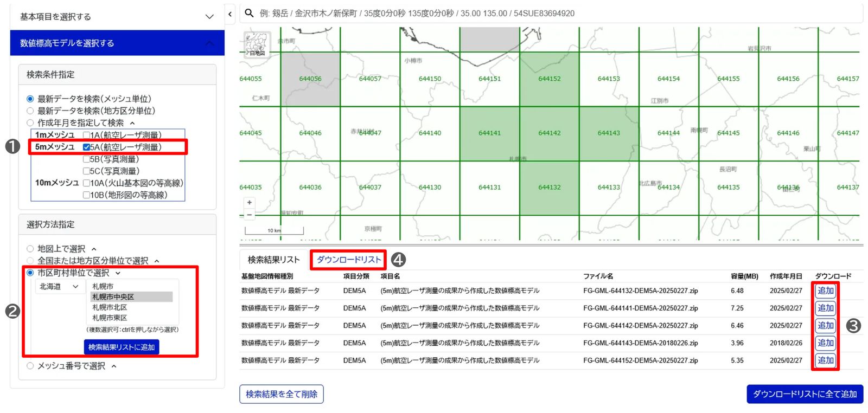This screenshot has height=413, width=868.
Task: Collapse the 数値標高モデルを選択する section
Action: pyautogui.click(x=117, y=43)
